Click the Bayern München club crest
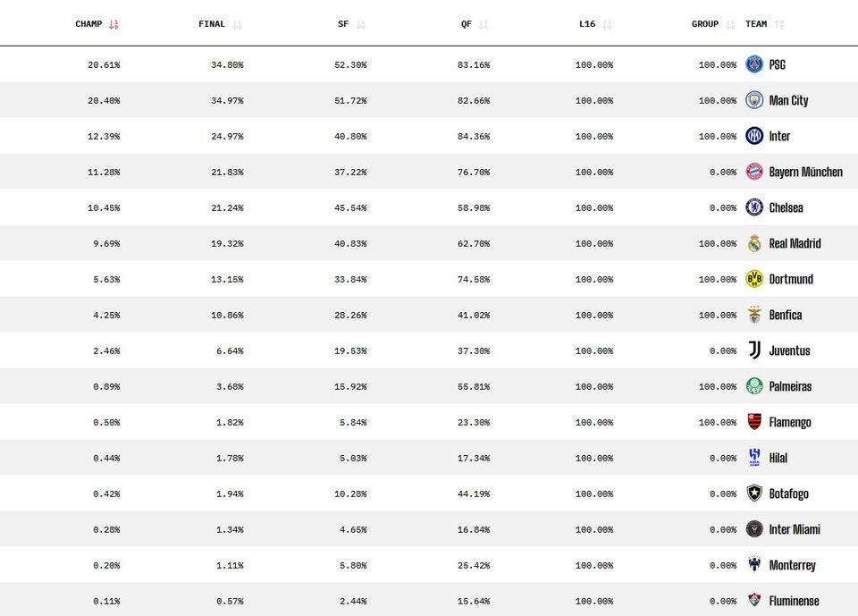 pyautogui.click(x=754, y=172)
